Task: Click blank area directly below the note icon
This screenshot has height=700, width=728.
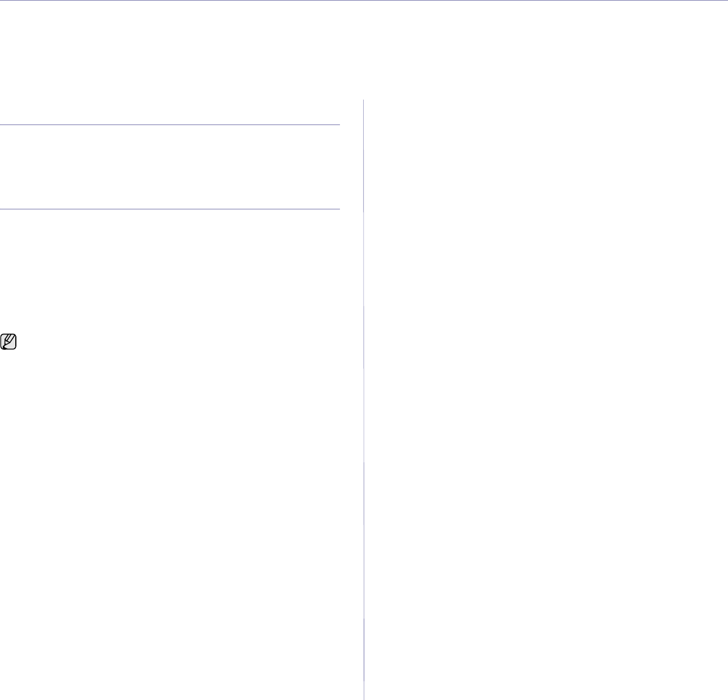Action: click(x=9, y=396)
